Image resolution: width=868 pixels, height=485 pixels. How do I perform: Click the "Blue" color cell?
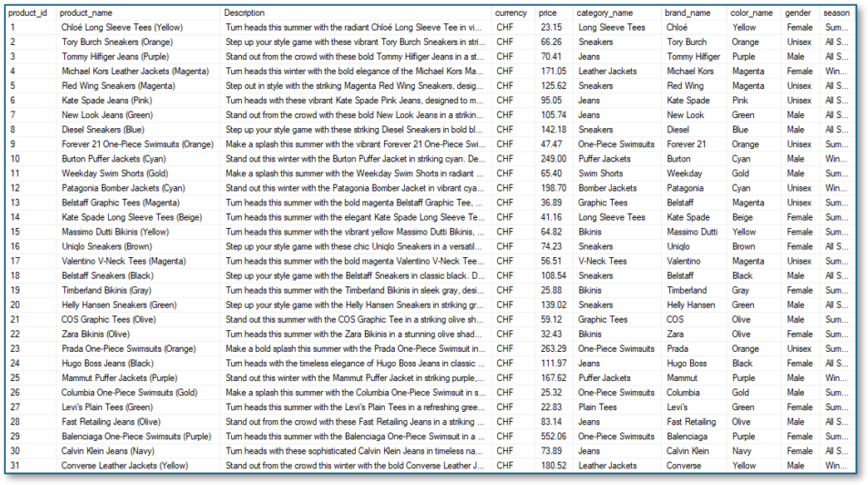point(740,130)
